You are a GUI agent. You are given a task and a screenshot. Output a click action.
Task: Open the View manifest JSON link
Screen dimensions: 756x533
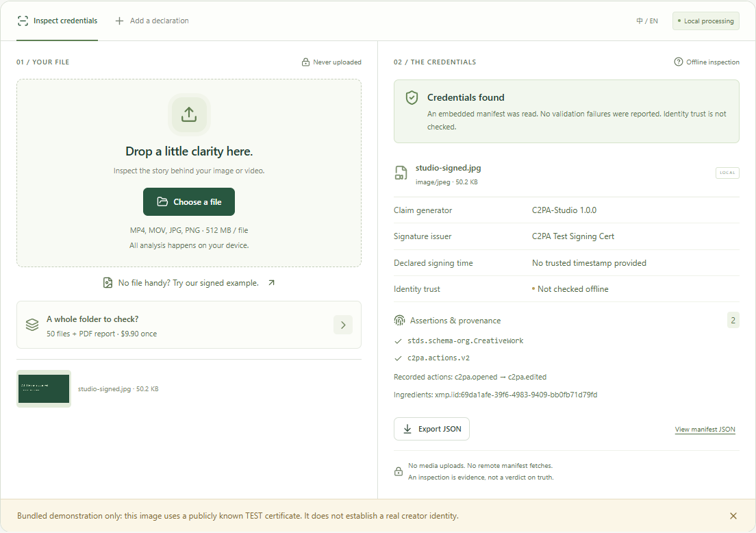click(x=705, y=430)
